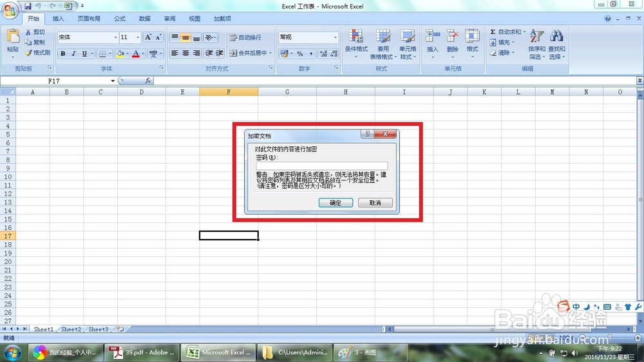Align text left
Viewport: 644px width, 362px height.
point(175,53)
